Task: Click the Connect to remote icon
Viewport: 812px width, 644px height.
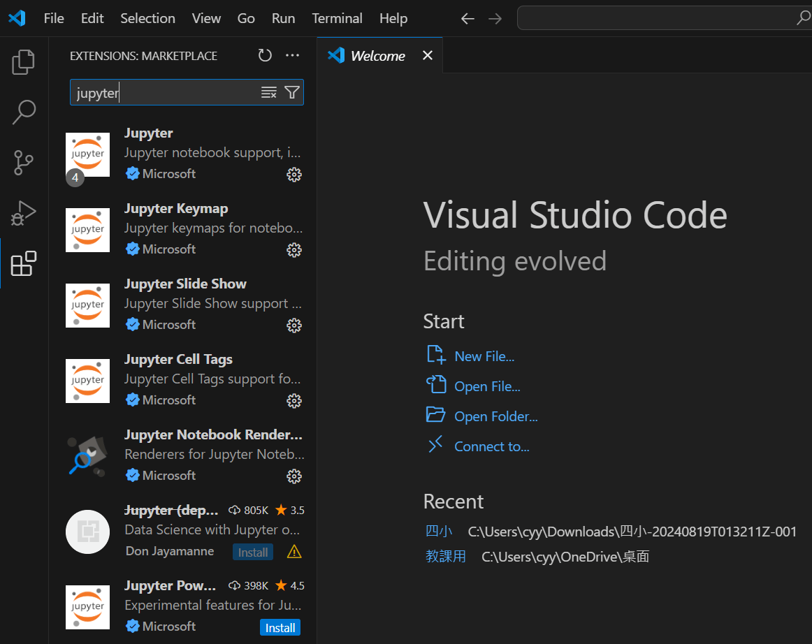Action: 435,444
